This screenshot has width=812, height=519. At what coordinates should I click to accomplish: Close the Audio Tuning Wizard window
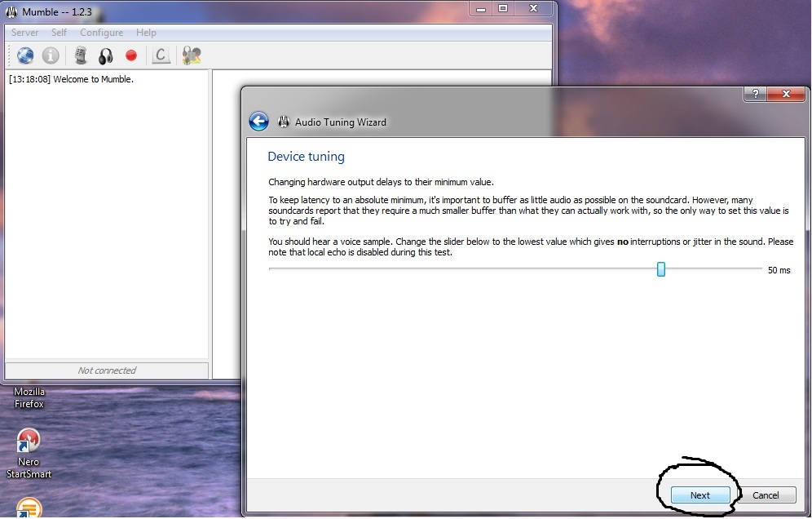click(786, 94)
